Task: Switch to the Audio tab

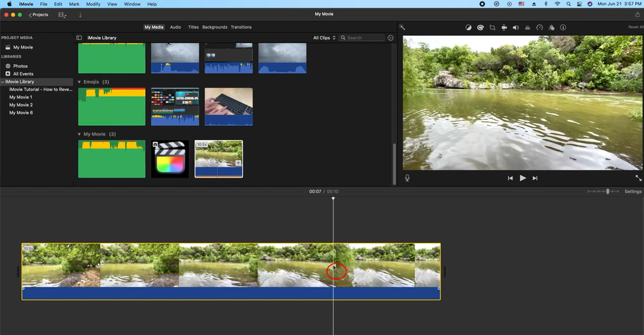Action: (x=175, y=27)
